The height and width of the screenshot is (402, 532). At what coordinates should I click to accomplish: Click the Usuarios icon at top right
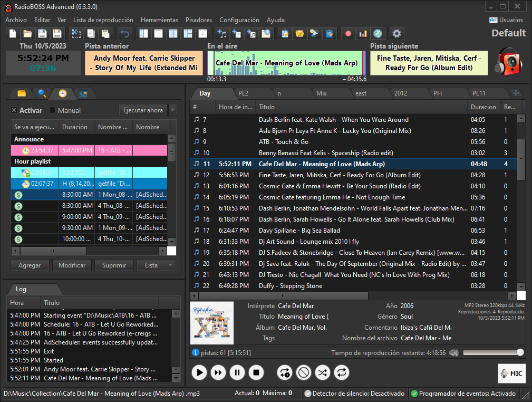tap(494, 20)
